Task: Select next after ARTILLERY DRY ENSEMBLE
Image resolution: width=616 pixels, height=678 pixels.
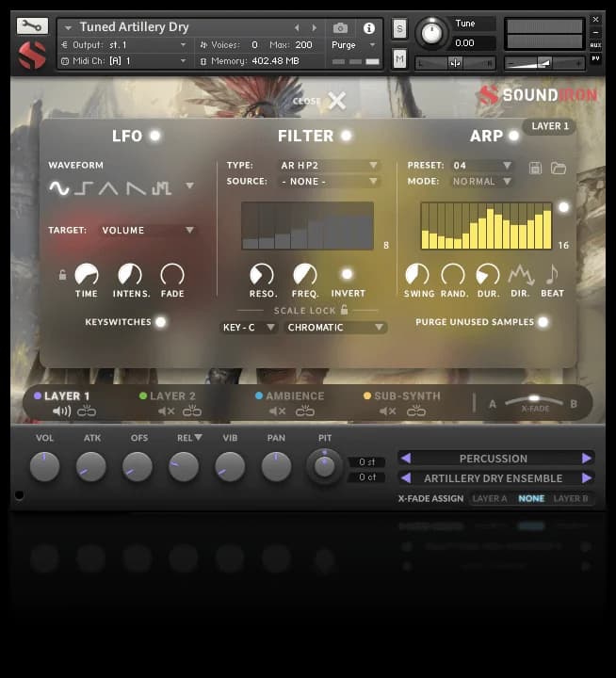Action: [x=587, y=477]
